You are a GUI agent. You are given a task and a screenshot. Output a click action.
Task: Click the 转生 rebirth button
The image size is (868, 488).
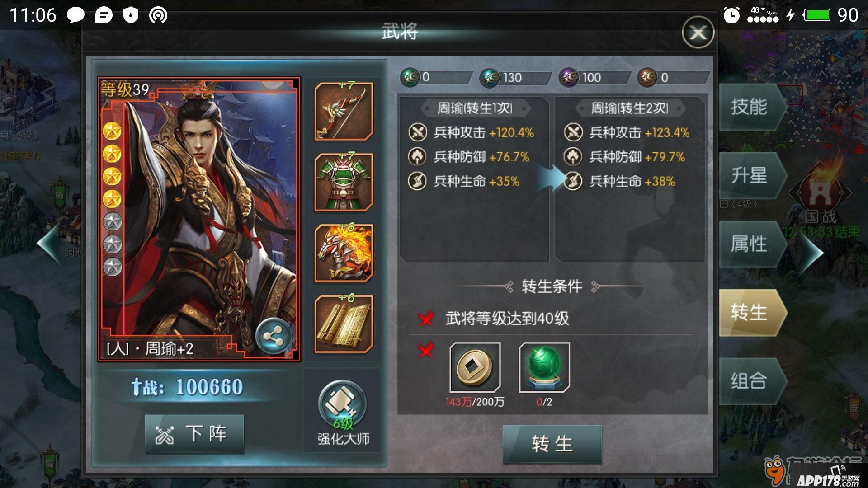coord(552,444)
